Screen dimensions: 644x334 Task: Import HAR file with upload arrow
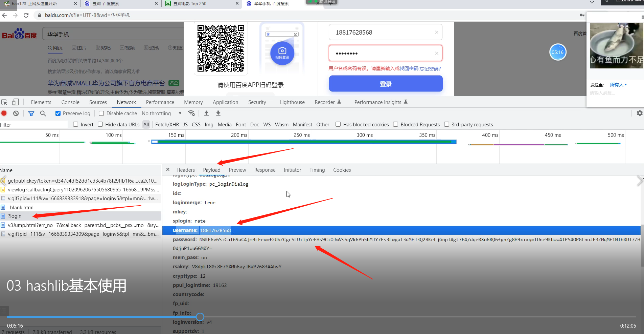click(206, 113)
